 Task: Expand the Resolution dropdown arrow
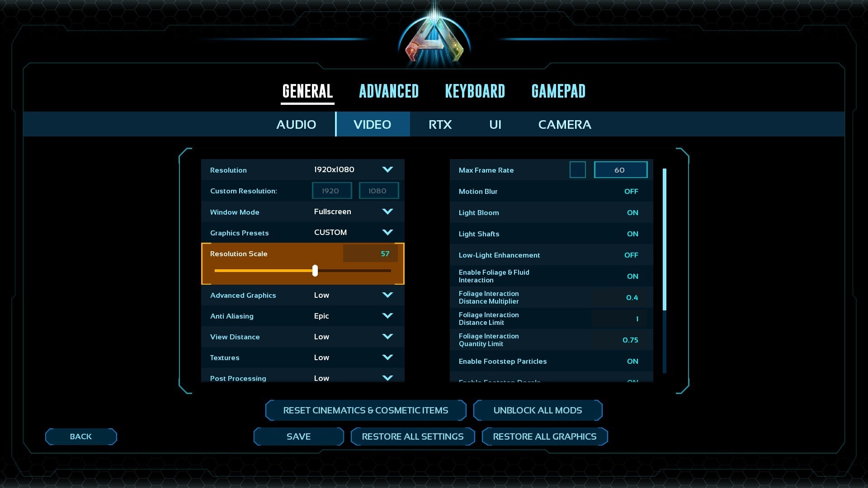point(387,169)
